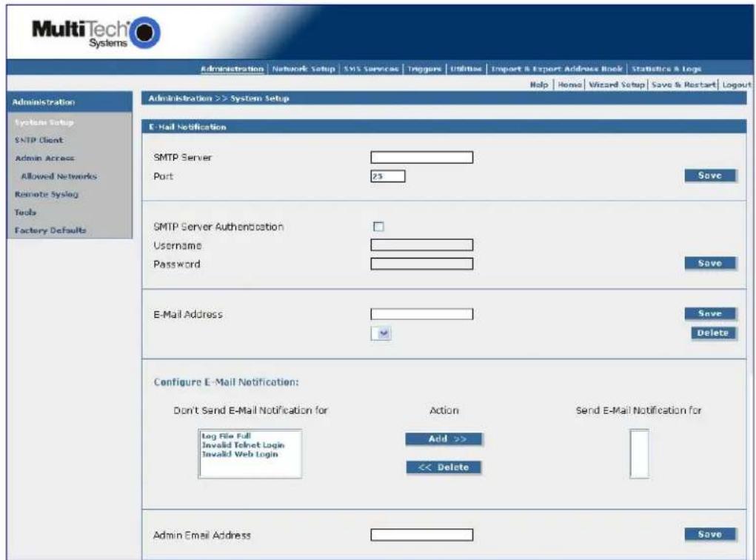Viewport: 756px width, 560px height.
Task: Open the Network Setup menu
Action: [x=304, y=69]
